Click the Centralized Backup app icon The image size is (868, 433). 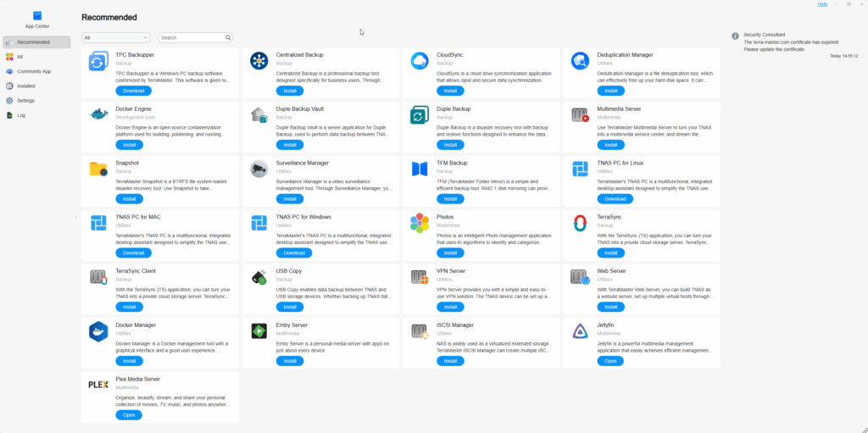point(259,61)
